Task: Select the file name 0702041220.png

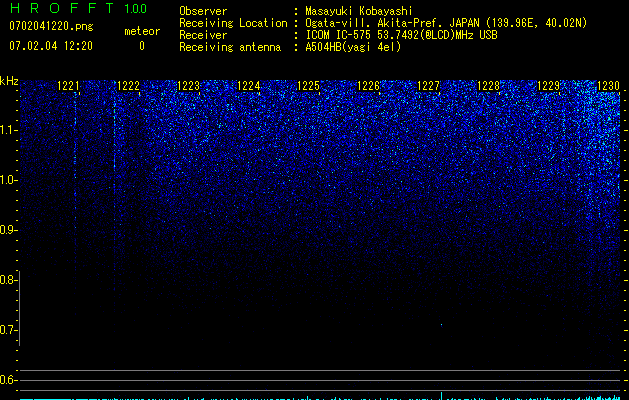Action: point(51,27)
